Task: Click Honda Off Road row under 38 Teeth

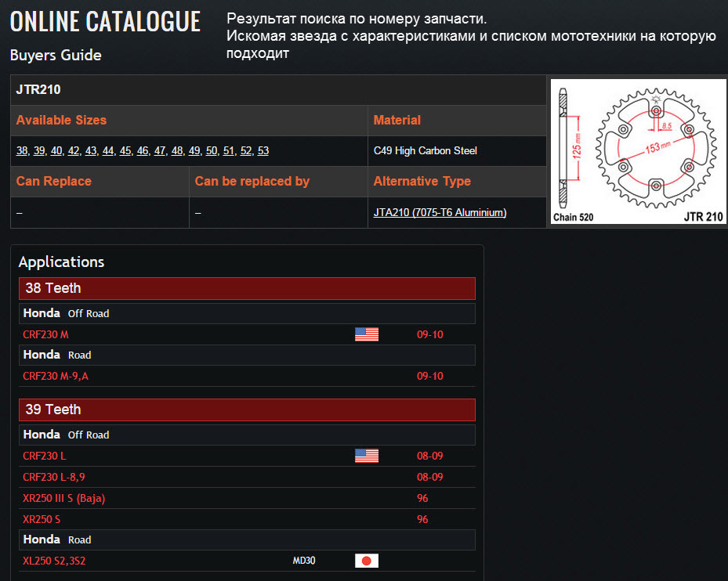Action: point(247,313)
